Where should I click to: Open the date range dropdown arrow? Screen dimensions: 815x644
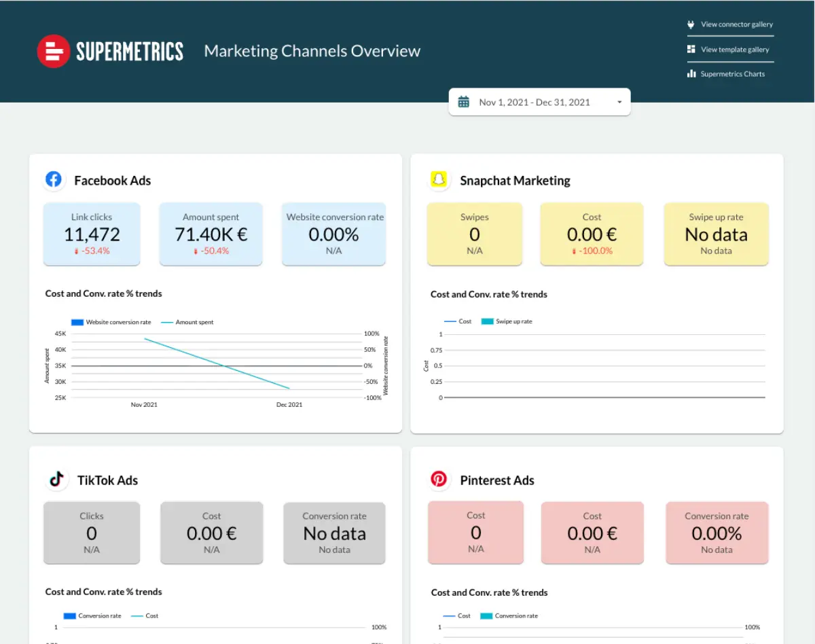[x=619, y=103]
